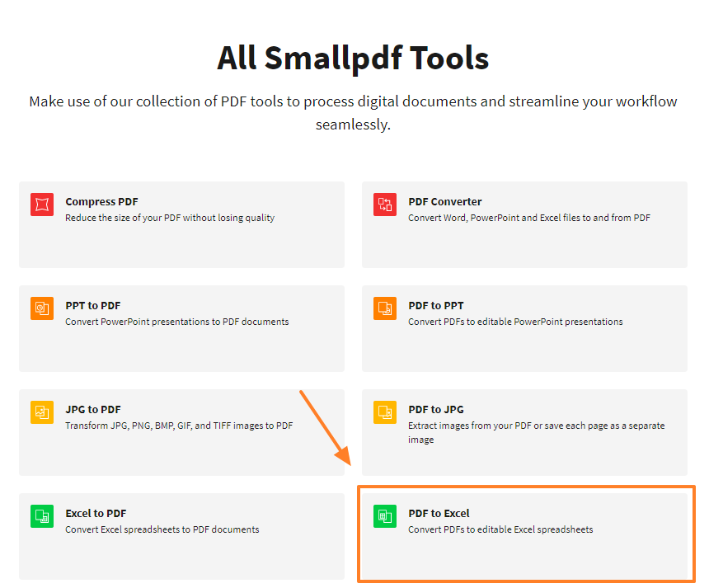The image size is (709, 588).
Task: Click 'Convert Excel spreadsheets to PDF documents' text
Action: [x=162, y=529]
